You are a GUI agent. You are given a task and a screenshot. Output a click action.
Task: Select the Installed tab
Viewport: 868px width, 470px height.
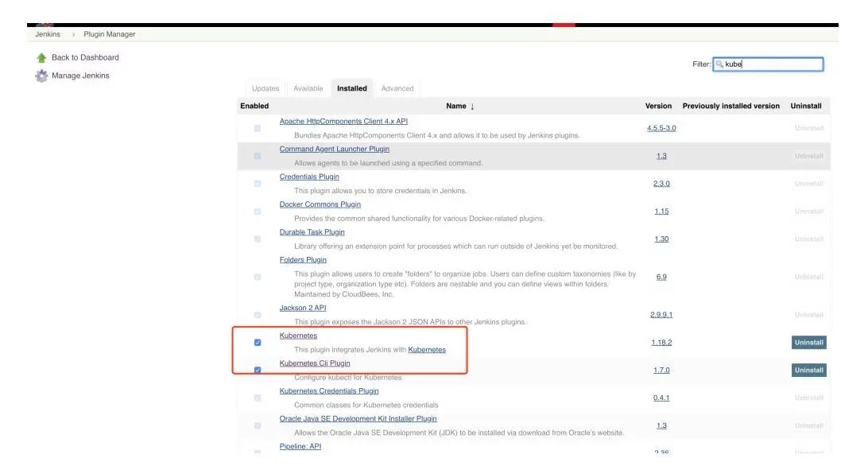(352, 88)
